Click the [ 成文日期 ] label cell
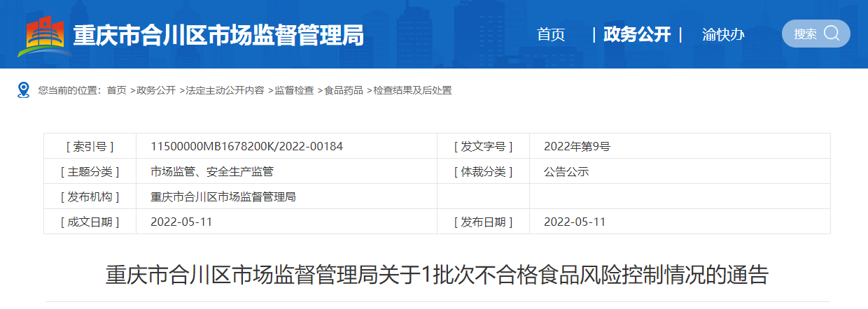 (x=90, y=222)
